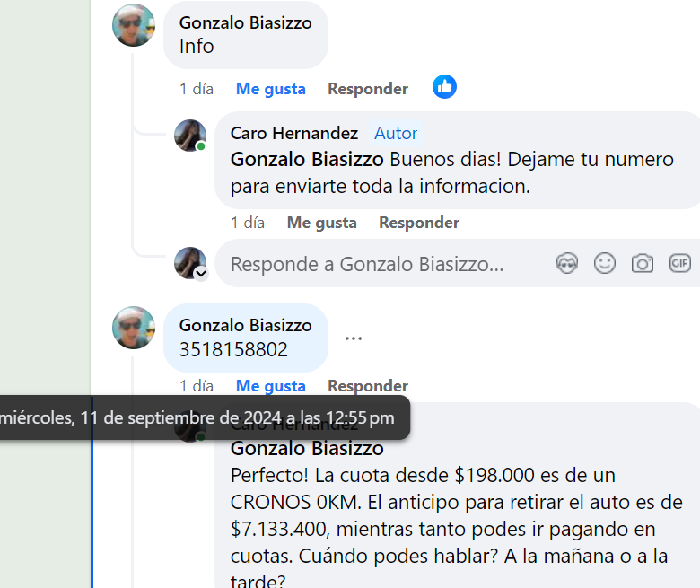
Task: Click the blue thumbs-up reaction icon on the Info comment
Action: 444,87
